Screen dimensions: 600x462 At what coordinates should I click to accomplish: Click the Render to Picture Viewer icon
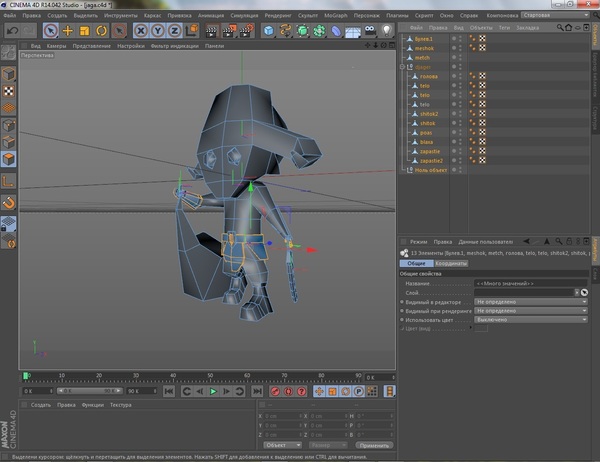coord(229,31)
